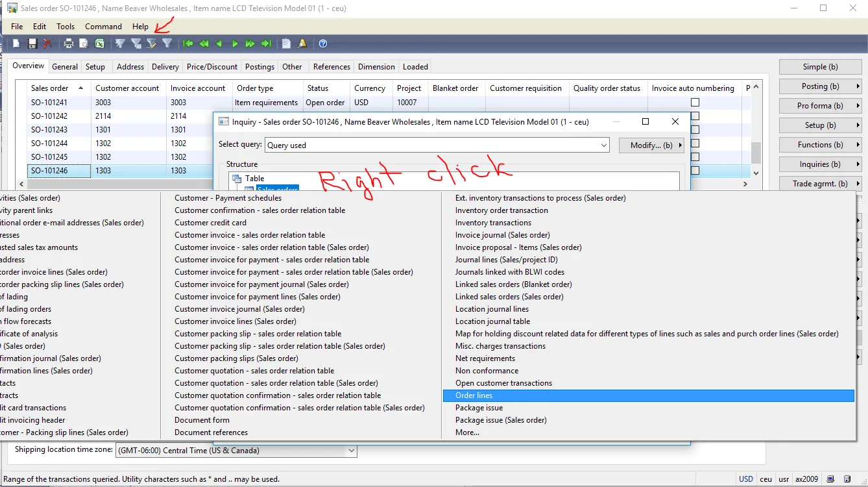This screenshot has width=868, height=487.
Task: Click the grid's vertical scrollbar up arrow
Action: coord(756,86)
